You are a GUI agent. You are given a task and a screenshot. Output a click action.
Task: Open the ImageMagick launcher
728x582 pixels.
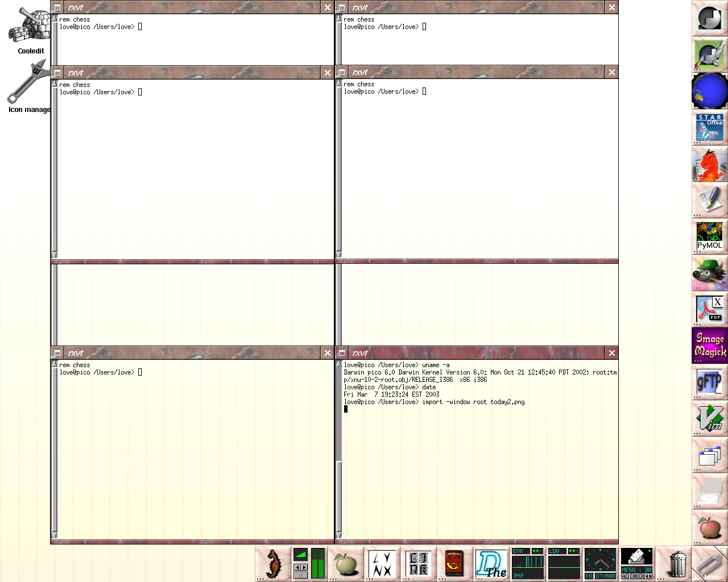pyautogui.click(x=709, y=345)
